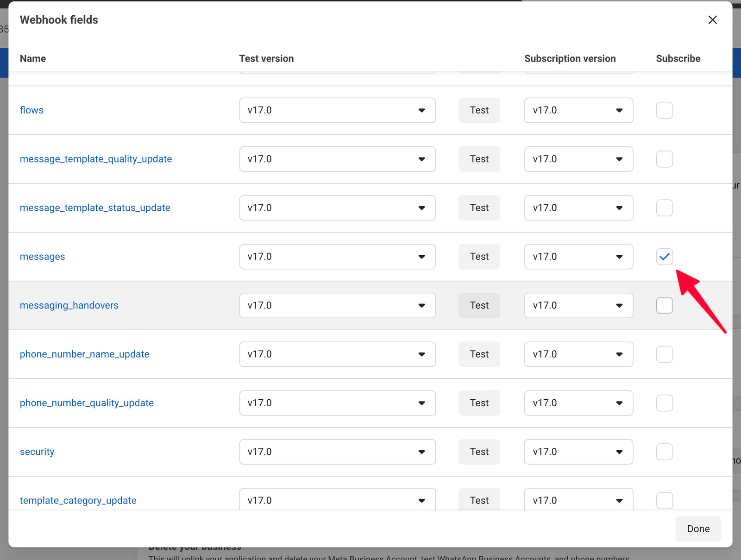Image resolution: width=741 pixels, height=560 pixels.
Task: Close the Webhook fields dialog
Action: pos(712,20)
